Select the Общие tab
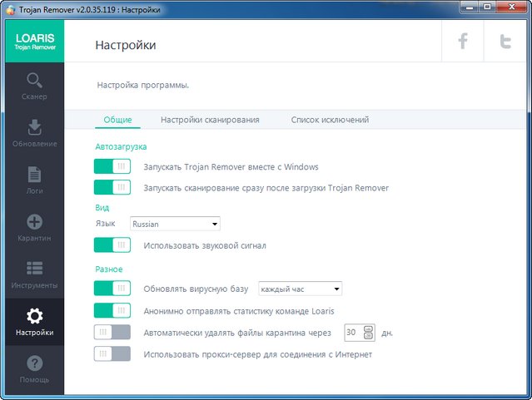Image resolution: width=532 pixels, height=400 pixels. (117, 120)
